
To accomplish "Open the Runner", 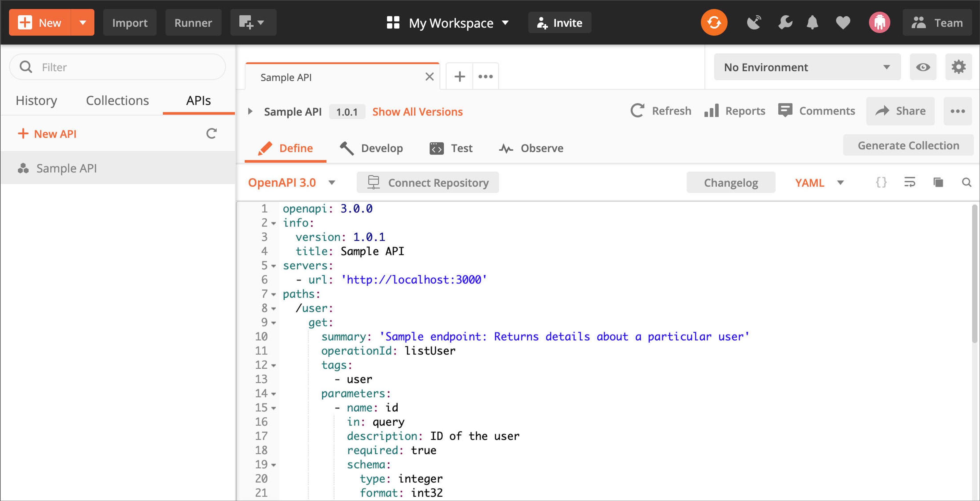I will point(193,22).
